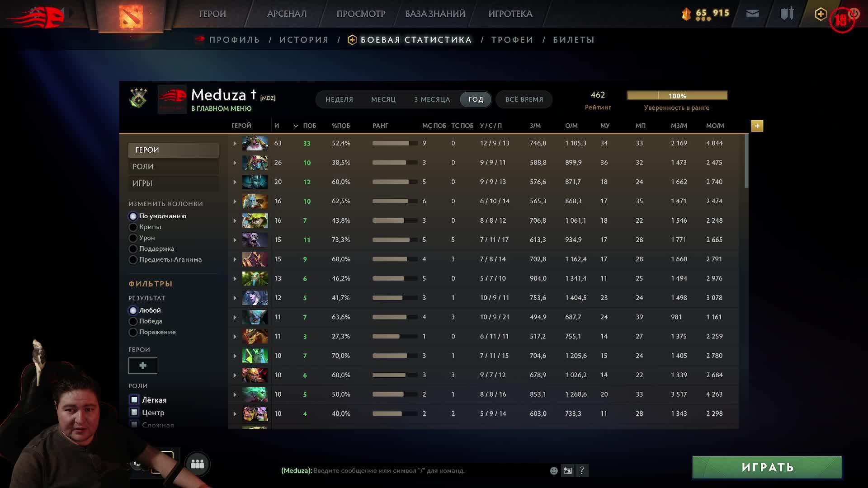The height and width of the screenshot is (488, 868).
Task: Click the Dota 2 logo home icon
Action: tap(131, 16)
